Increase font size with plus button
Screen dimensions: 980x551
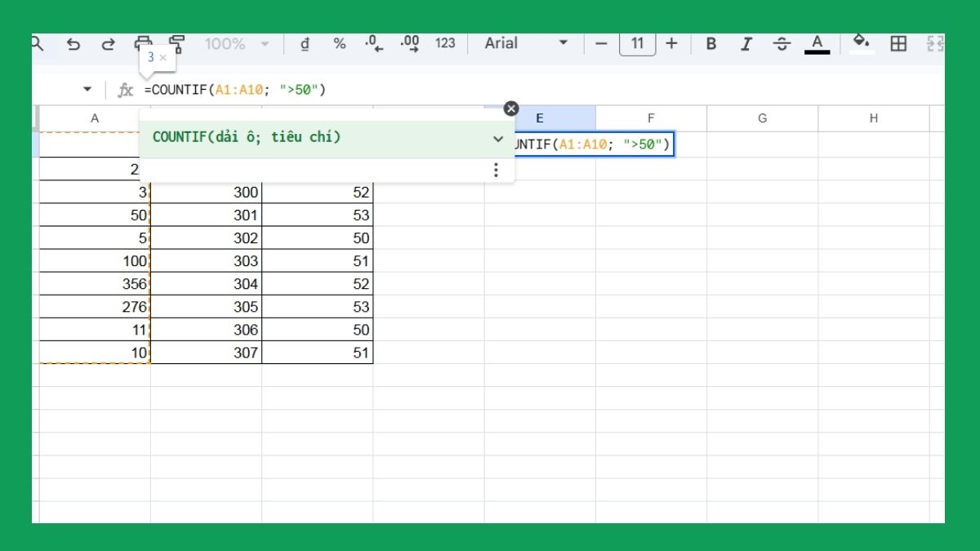click(x=671, y=44)
